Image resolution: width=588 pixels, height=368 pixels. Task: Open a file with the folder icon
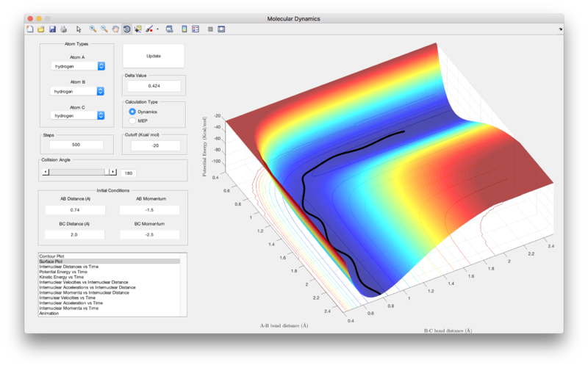41,29
